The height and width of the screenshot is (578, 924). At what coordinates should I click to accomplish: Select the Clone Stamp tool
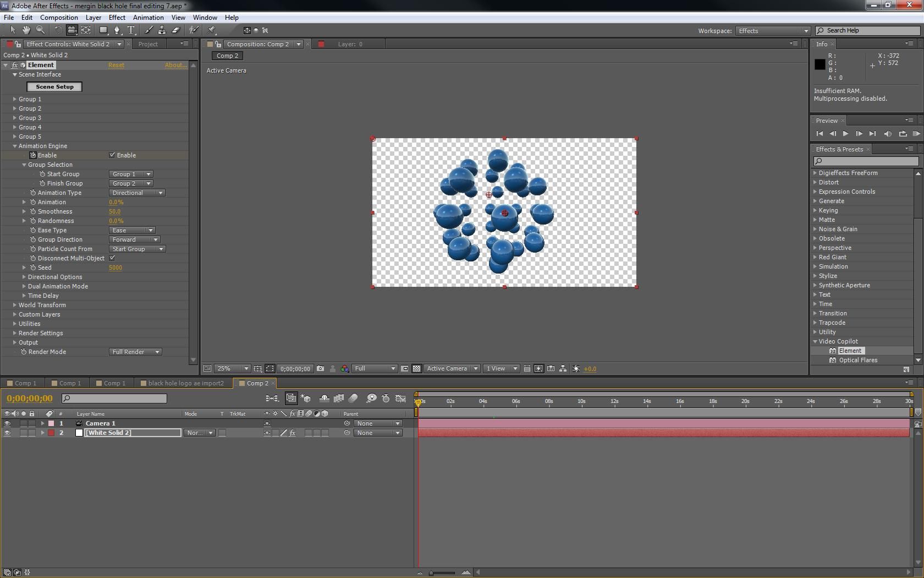162,30
